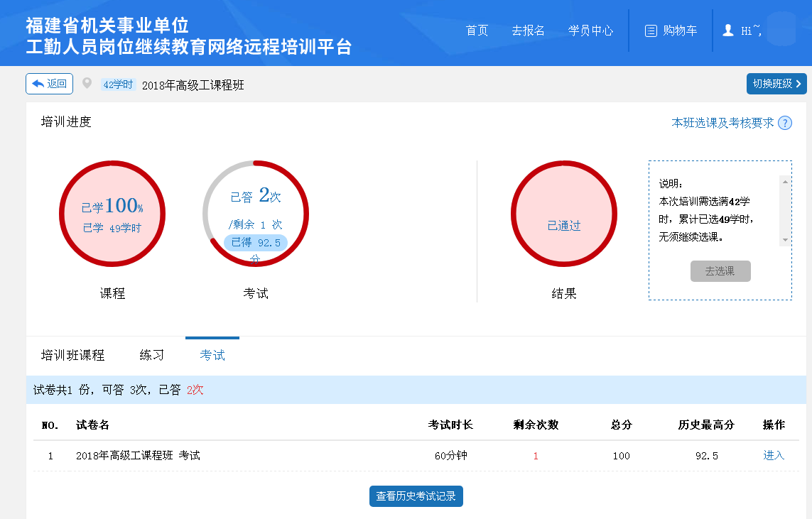
Task: Open the 切换班级 class switcher
Action: (x=776, y=84)
